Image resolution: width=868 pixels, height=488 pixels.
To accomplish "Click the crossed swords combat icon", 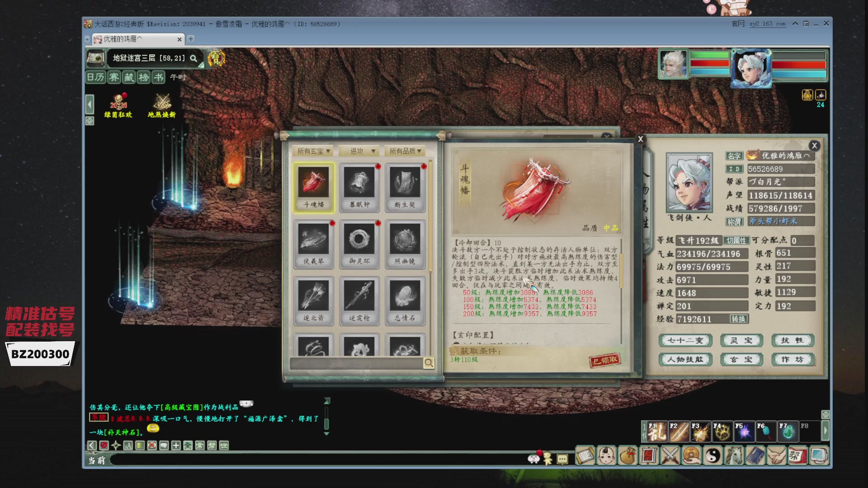I will tap(670, 456).
